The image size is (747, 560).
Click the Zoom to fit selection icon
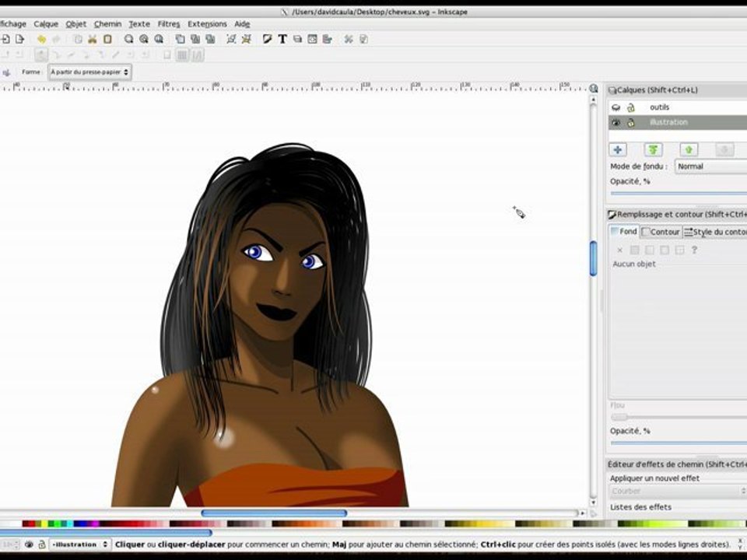[x=128, y=39]
